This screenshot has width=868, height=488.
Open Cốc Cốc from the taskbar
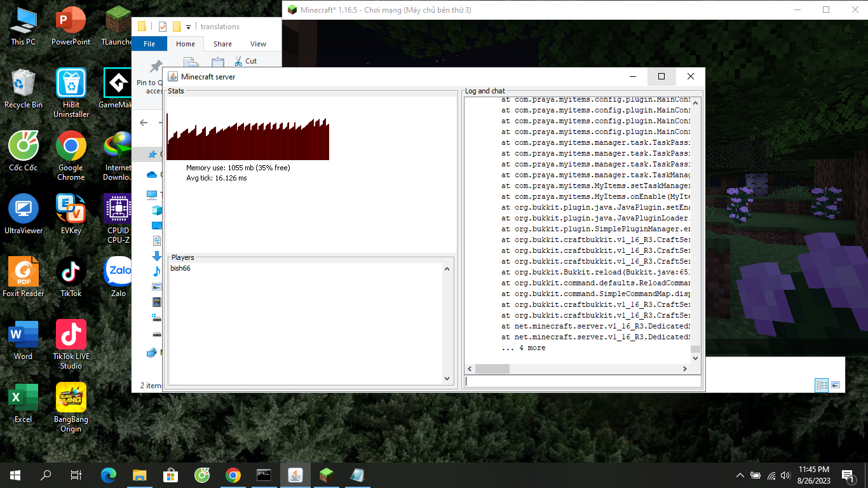pos(202,475)
